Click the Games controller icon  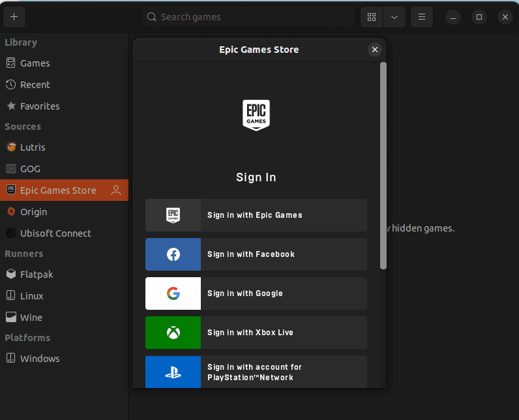pyautogui.click(x=10, y=63)
